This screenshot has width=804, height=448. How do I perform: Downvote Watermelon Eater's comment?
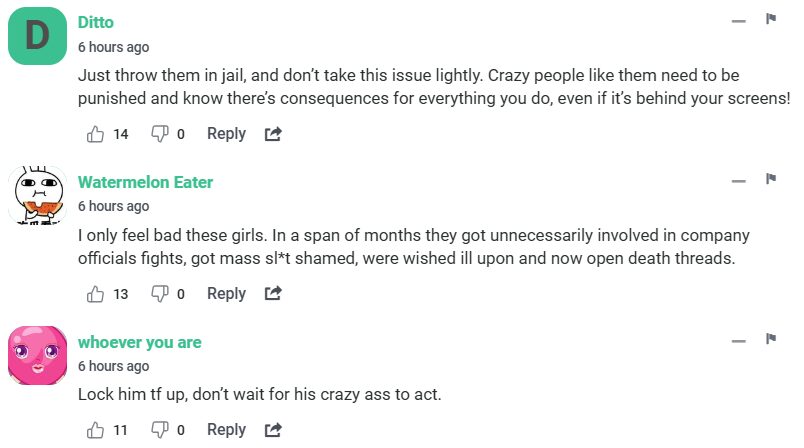159,294
